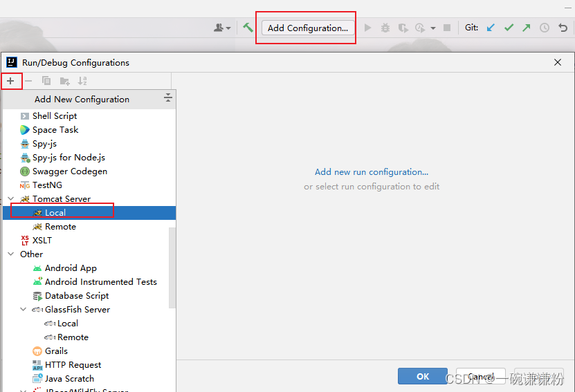575x392 pixels.
Task: Click the IntelliJ logo in dialog title
Action: point(12,62)
